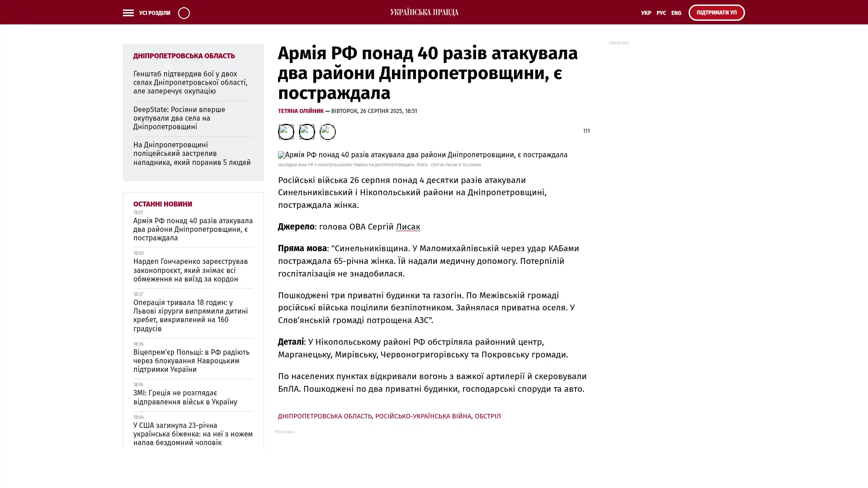Open the hamburger menu icon
This screenshot has width=868, height=488.
click(x=128, y=13)
